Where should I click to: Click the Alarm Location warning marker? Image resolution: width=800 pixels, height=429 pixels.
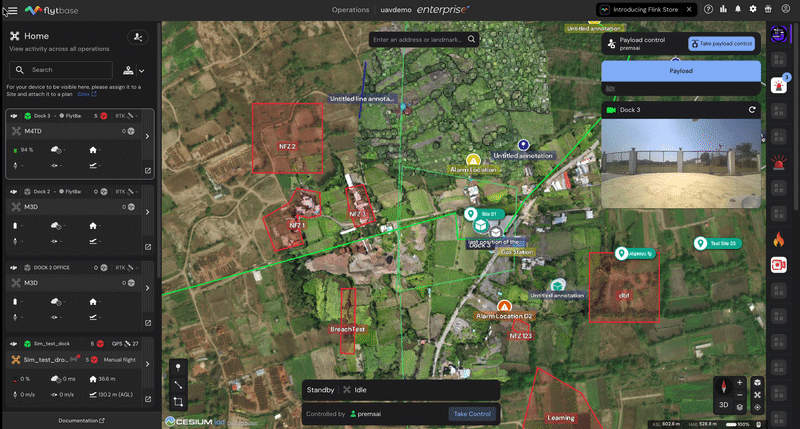coord(473,160)
